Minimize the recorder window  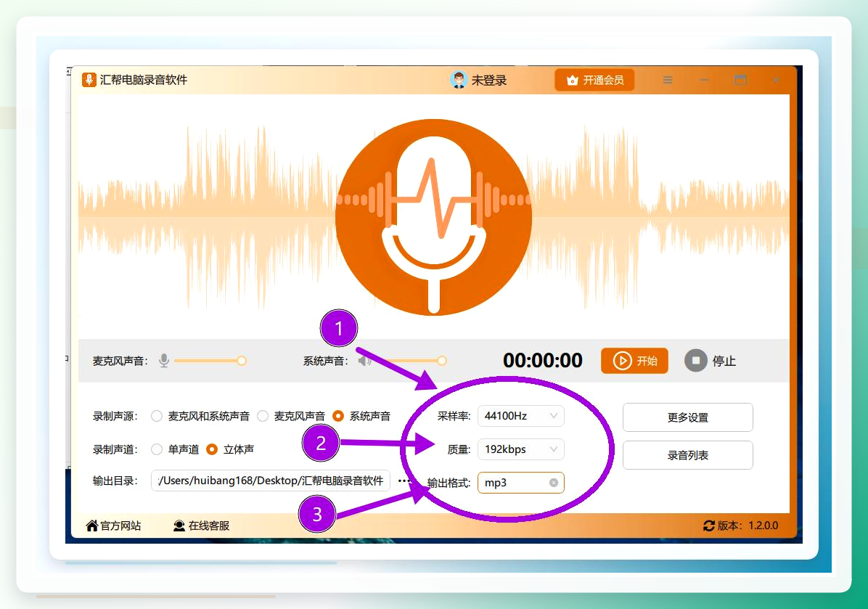(x=704, y=81)
